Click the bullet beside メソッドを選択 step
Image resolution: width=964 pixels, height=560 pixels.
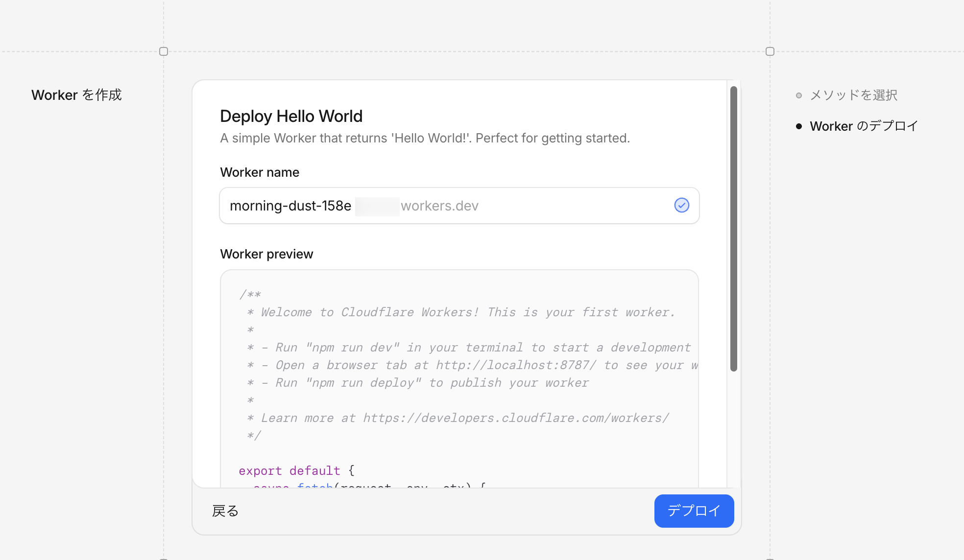tap(799, 95)
